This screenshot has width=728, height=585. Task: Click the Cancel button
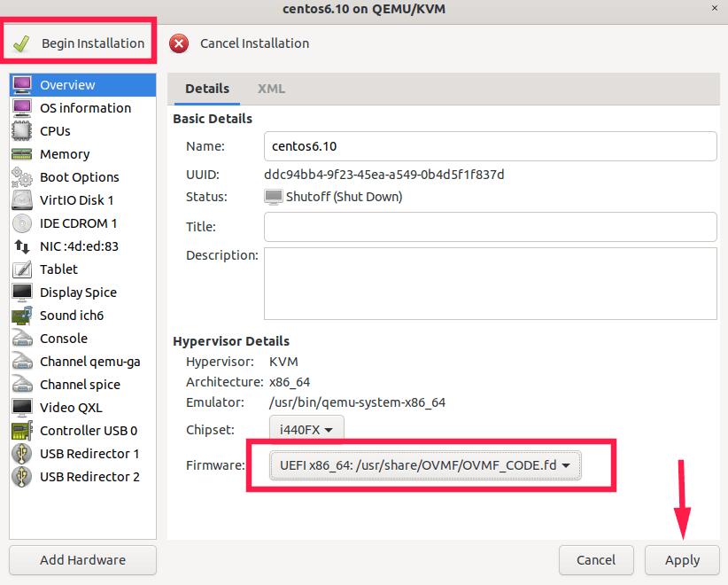click(x=596, y=560)
